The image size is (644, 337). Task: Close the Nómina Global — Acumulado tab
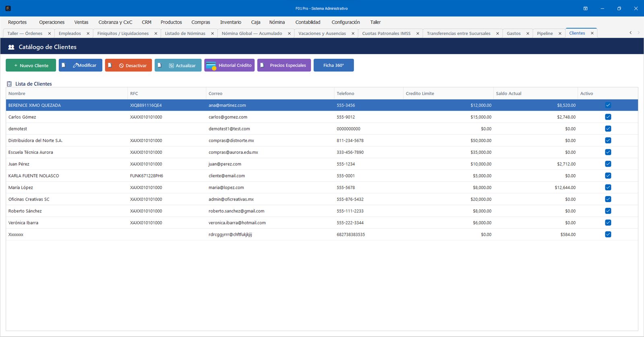pos(289,33)
